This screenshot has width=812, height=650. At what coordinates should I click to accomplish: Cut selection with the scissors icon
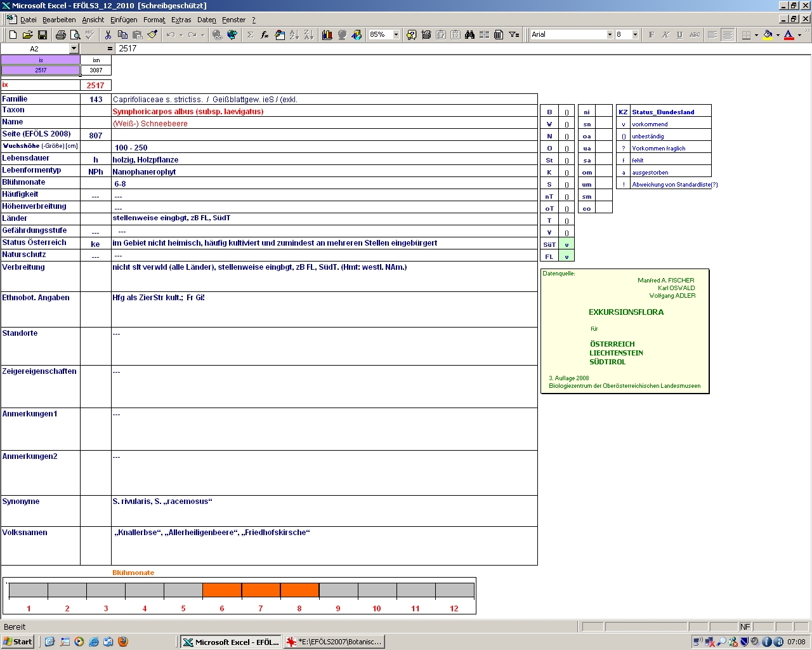pyautogui.click(x=108, y=35)
